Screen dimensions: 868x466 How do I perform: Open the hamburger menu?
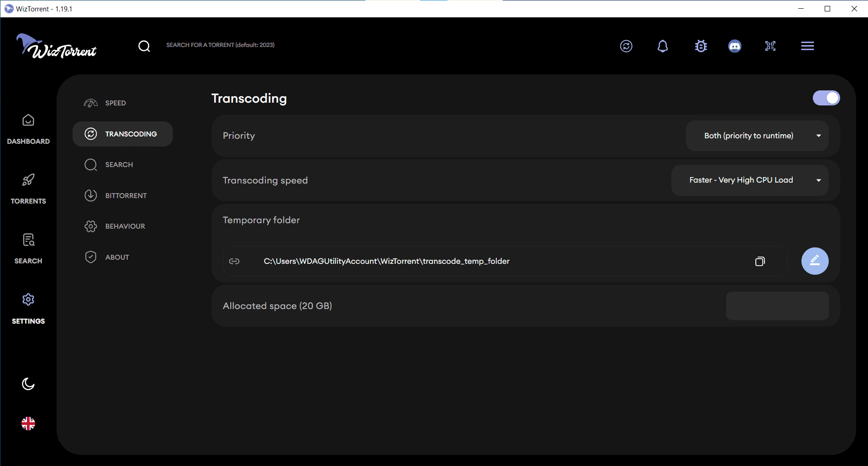tap(807, 46)
